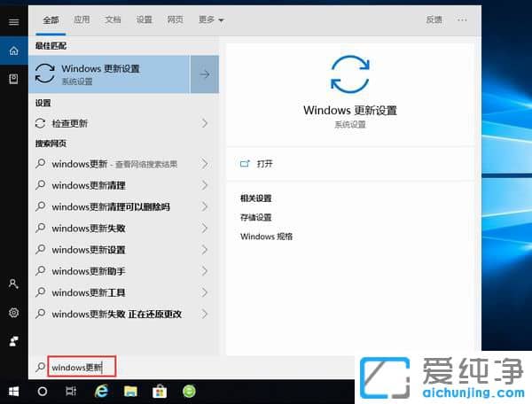Click the feedback person icon in sidebar

(x=14, y=341)
